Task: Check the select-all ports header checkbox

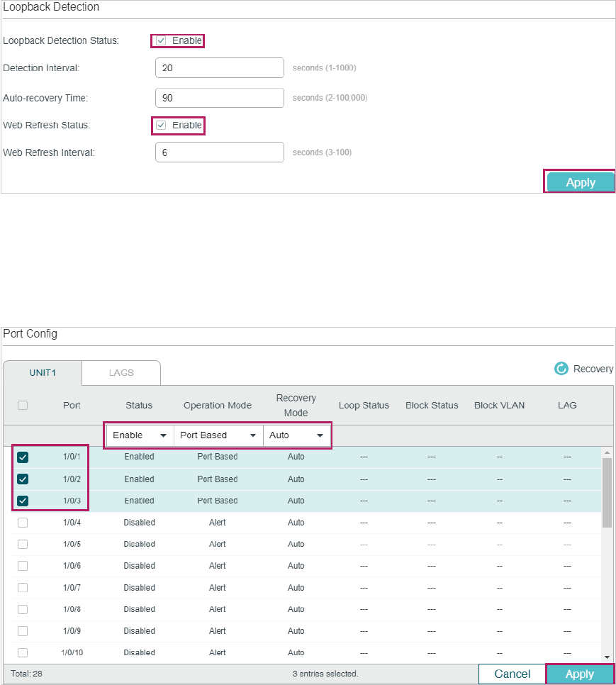Action: (x=23, y=406)
